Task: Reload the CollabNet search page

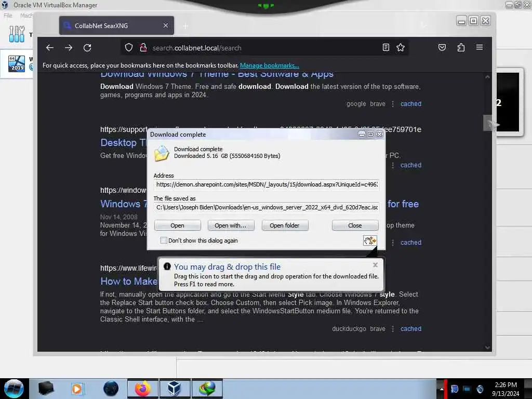Action: (87, 48)
